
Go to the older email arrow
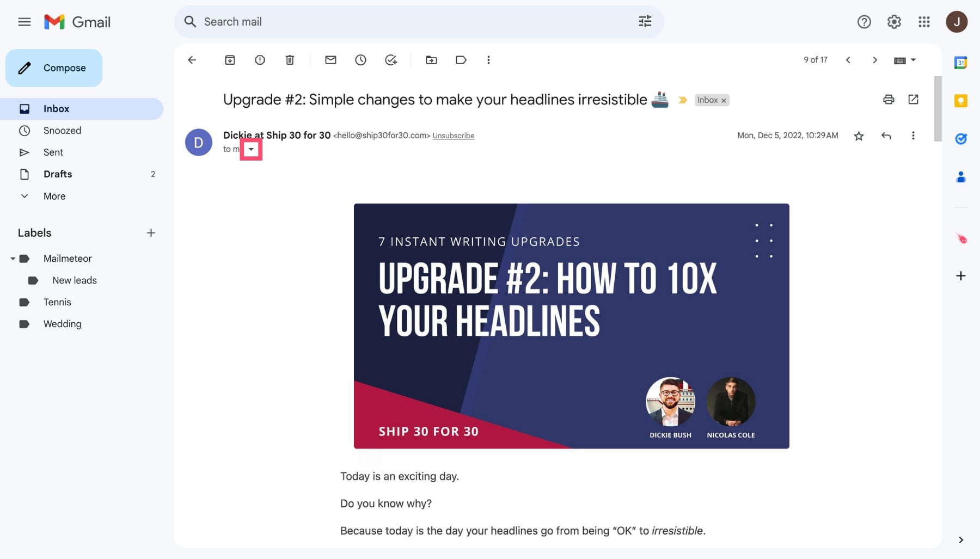click(x=875, y=60)
